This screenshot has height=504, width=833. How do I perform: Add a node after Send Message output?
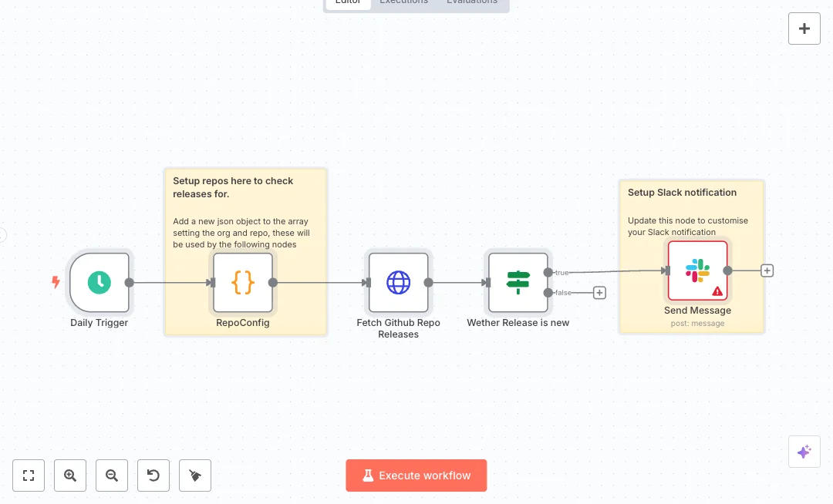click(767, 270)
